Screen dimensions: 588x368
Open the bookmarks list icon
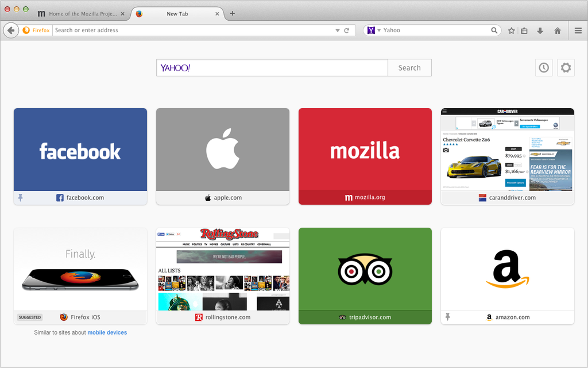[x=524, y=30]
